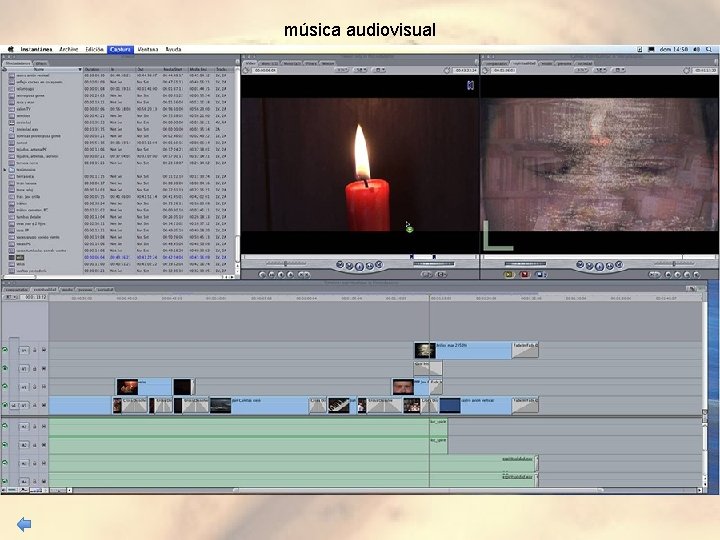This screenshot has width=720, height=540.
Task: Open the highlighted Captura menu
Action: coord(120,49)
